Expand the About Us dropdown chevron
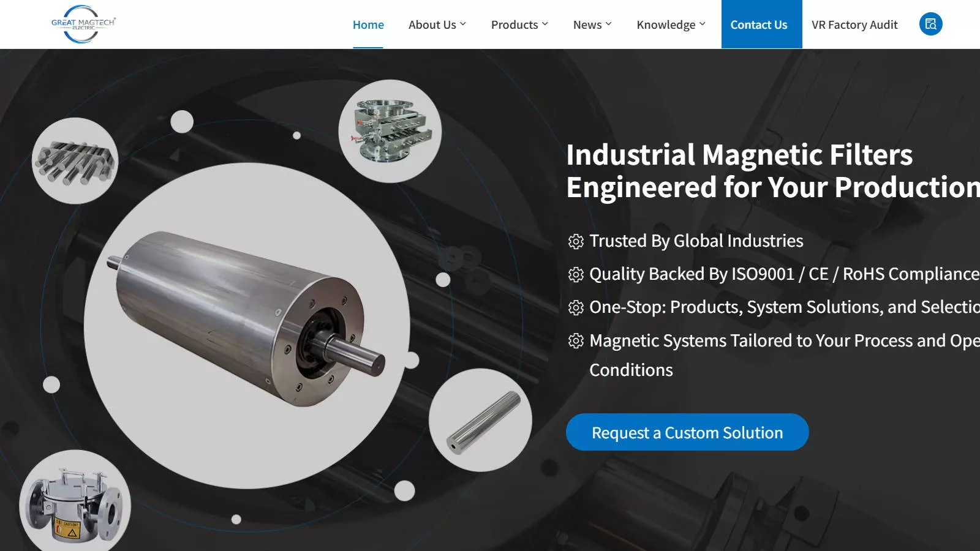 [x=463, y=24]
